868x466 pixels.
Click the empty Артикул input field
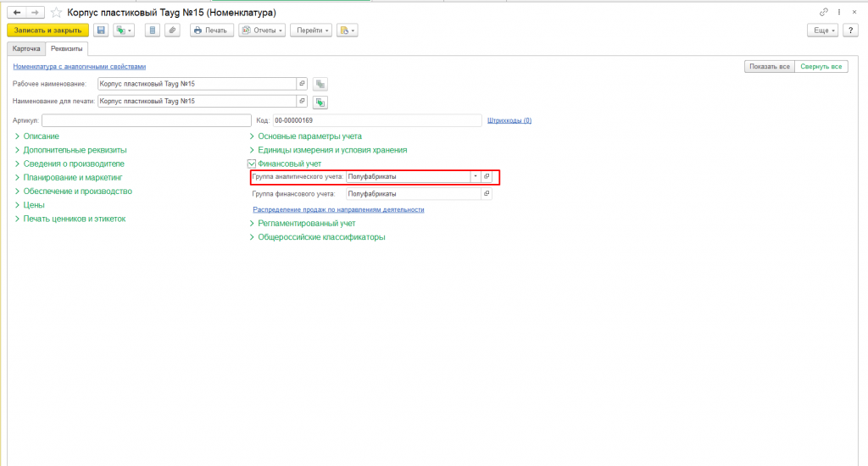pyautogui.click(x=146, y=120)
